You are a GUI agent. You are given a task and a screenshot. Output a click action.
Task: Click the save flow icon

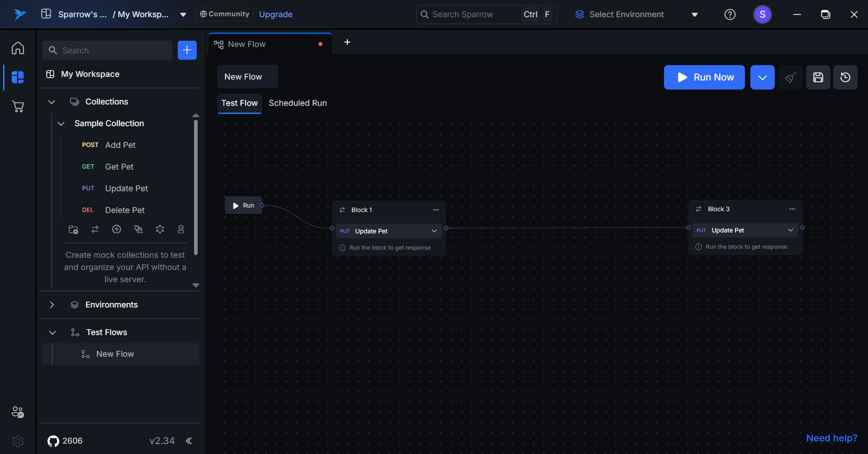[x=818, y=77]
